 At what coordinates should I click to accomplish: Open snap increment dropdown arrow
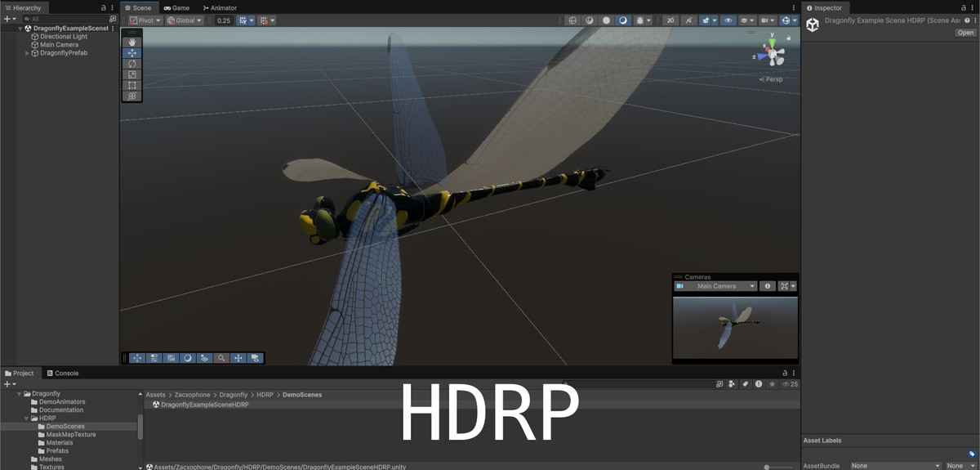tap(272, 20)
